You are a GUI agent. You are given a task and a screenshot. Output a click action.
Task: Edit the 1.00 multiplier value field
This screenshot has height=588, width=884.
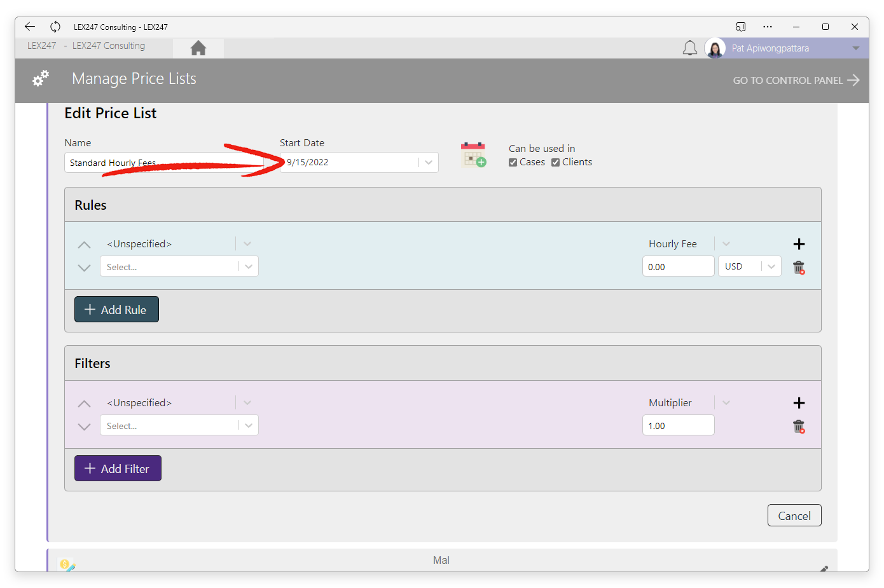tap(679, 425)
